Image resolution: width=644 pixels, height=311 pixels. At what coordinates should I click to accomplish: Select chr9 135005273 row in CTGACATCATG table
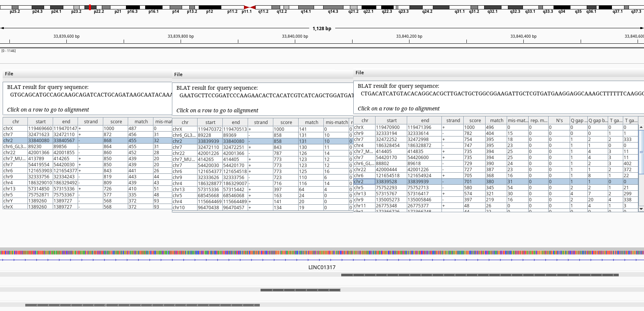click(x=496, y=199)
